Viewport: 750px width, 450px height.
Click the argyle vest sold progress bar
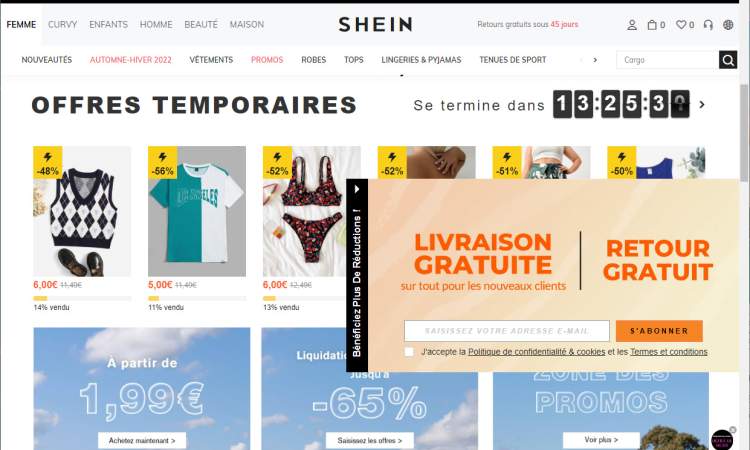point(82,298)
